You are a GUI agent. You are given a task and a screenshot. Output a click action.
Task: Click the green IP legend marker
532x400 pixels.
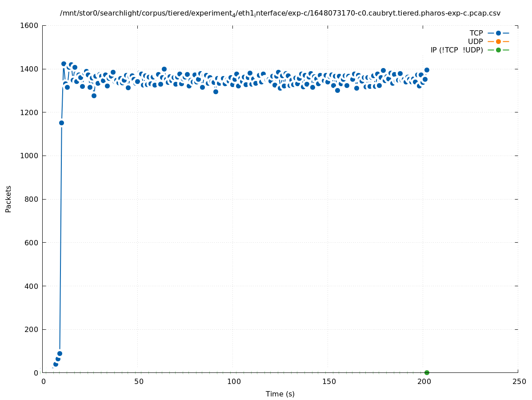tap(498, 50)
